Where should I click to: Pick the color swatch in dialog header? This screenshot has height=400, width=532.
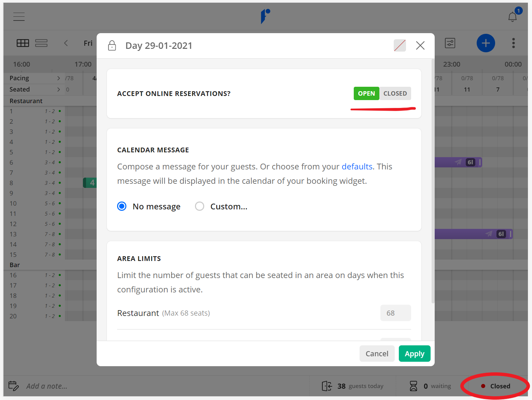(x=400, y=45)
